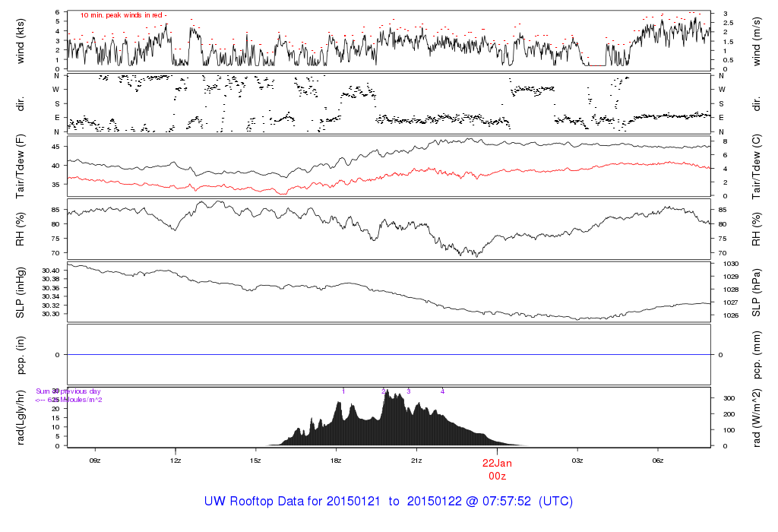Select the 12z time axis label
Screen dimensions: 778x532
tap(176, 461)
